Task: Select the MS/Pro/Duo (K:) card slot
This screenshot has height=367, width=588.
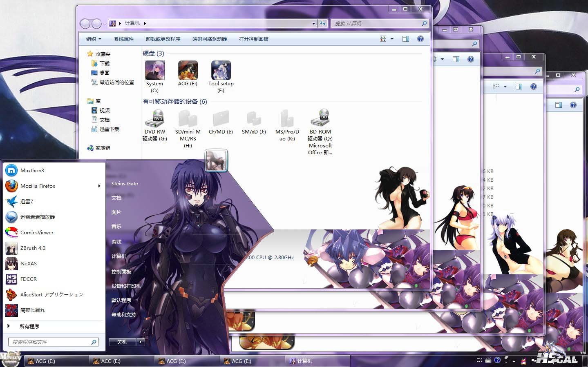Action: 287,125
